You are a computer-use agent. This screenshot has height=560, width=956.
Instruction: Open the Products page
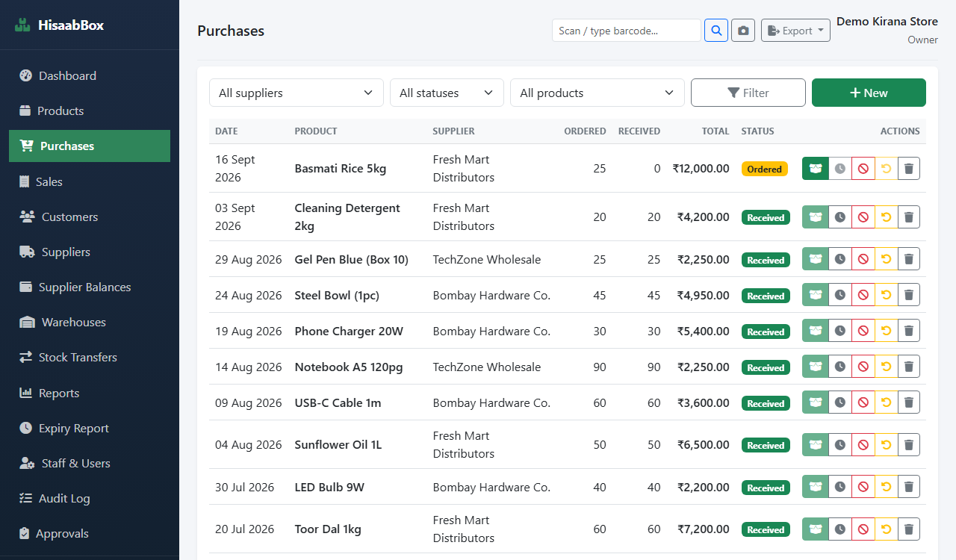90,111
